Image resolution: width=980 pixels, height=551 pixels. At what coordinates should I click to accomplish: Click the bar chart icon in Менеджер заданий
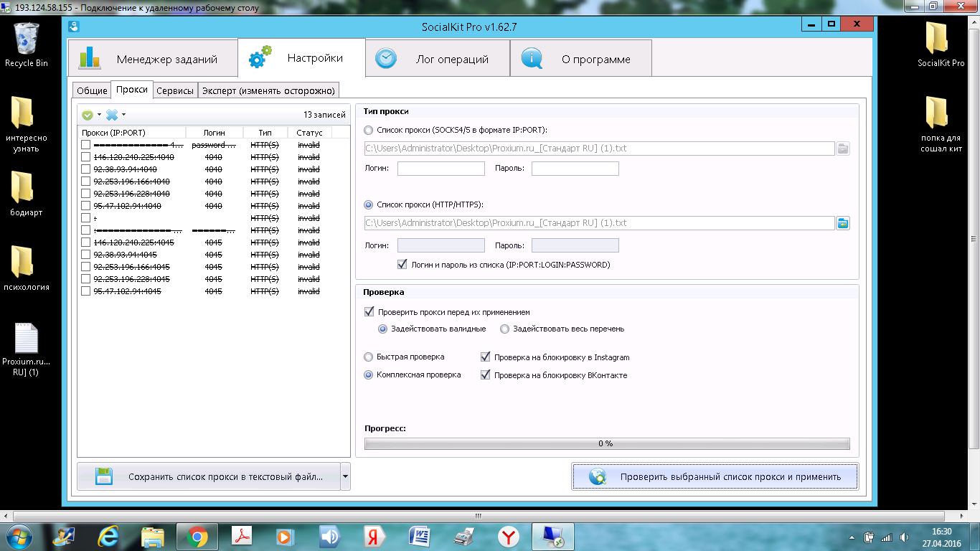(x=90, y=58)
